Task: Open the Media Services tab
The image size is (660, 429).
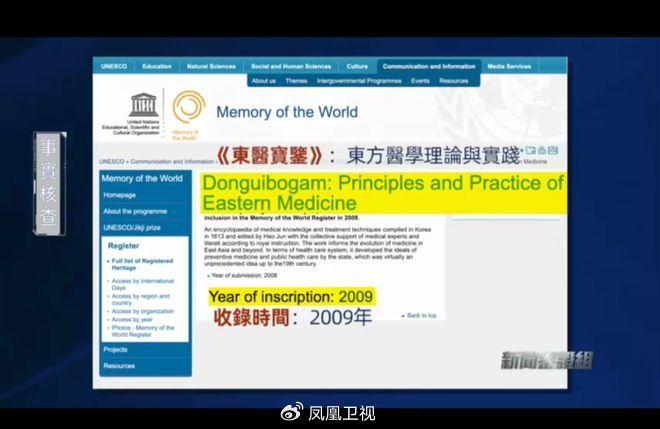Action: 509,67
